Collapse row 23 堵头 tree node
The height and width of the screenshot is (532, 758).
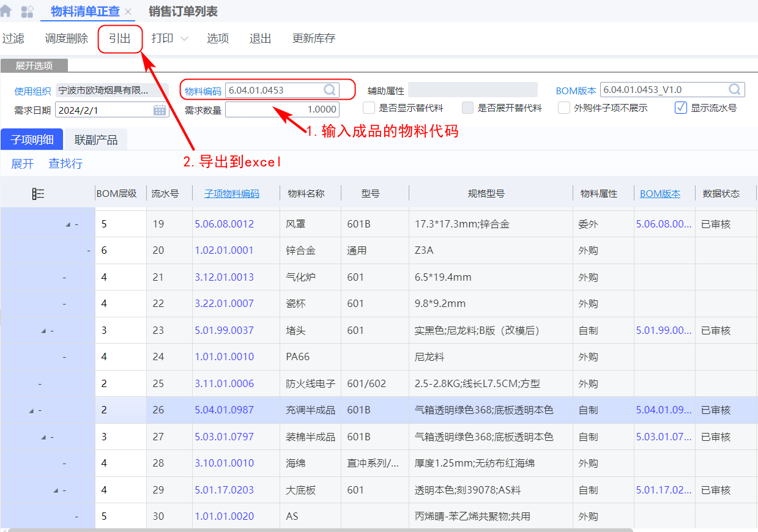click(43, 331)
